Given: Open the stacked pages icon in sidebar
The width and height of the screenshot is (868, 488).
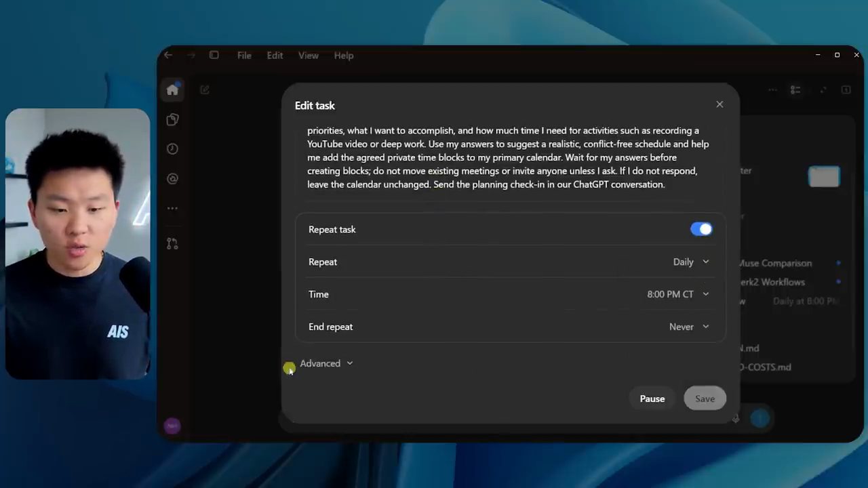Looking at the screenshot, I should point(172,119).
